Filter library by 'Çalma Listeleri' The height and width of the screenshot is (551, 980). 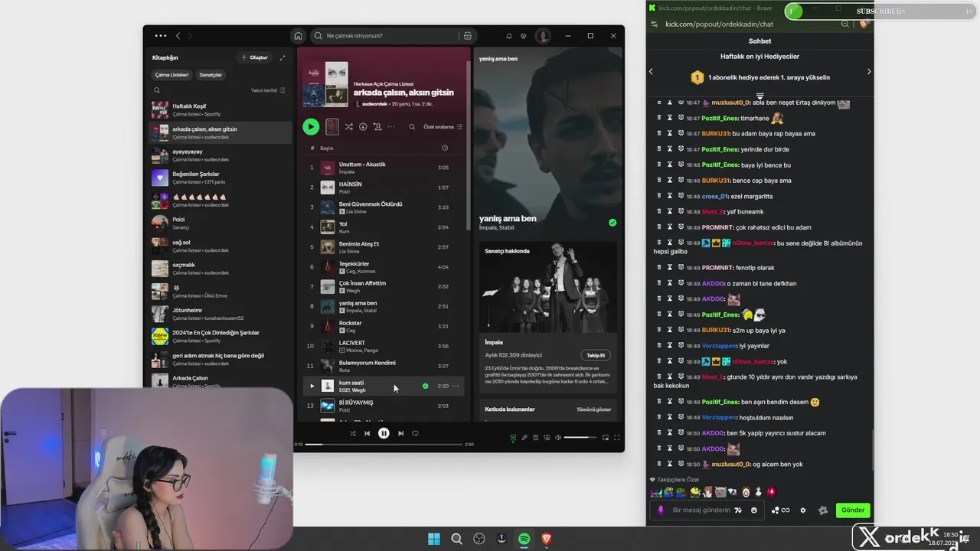click(171, 75)
